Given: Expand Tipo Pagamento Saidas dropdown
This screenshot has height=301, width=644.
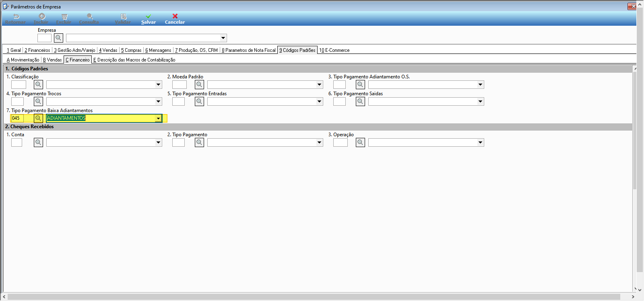Looking at the screenshot, I should (480, 101).
